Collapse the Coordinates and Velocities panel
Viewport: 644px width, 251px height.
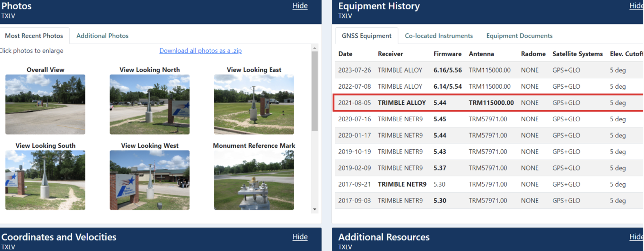tap(300, 237)
